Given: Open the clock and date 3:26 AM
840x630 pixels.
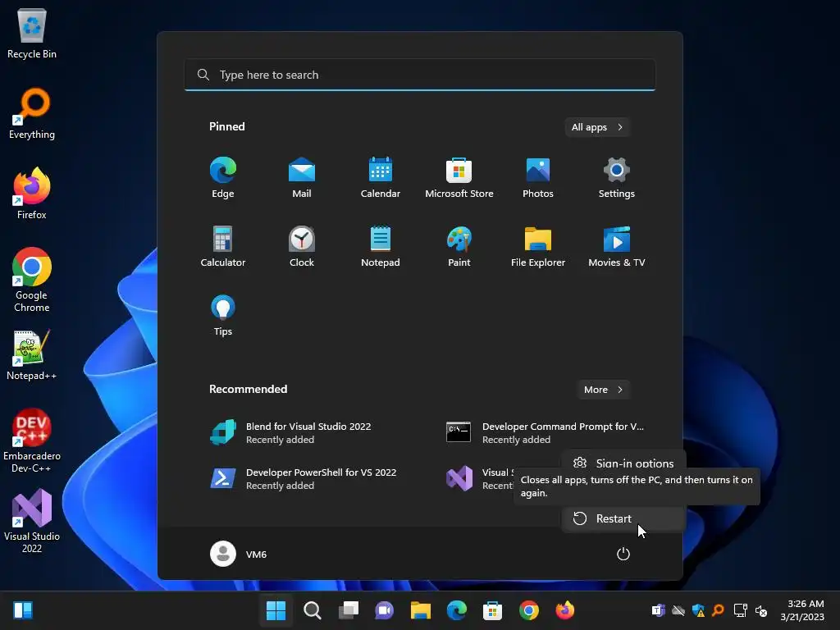Looking at the screenshot, I should pos(802,610).
